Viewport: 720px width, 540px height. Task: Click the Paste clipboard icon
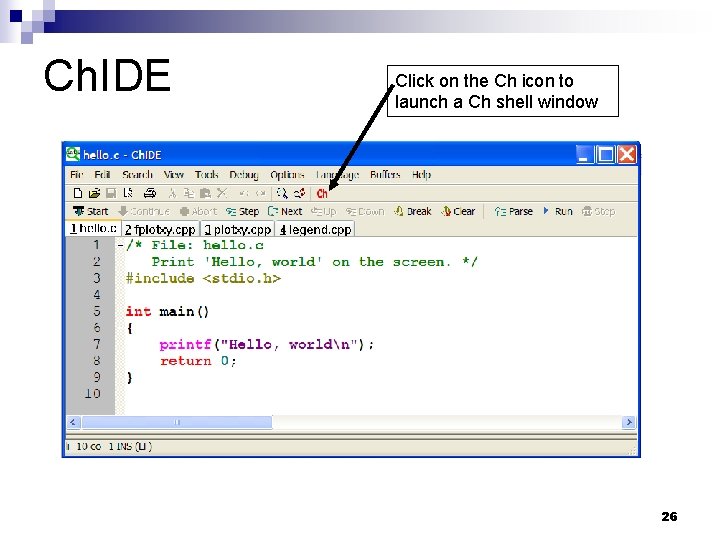tap(205, 193)
